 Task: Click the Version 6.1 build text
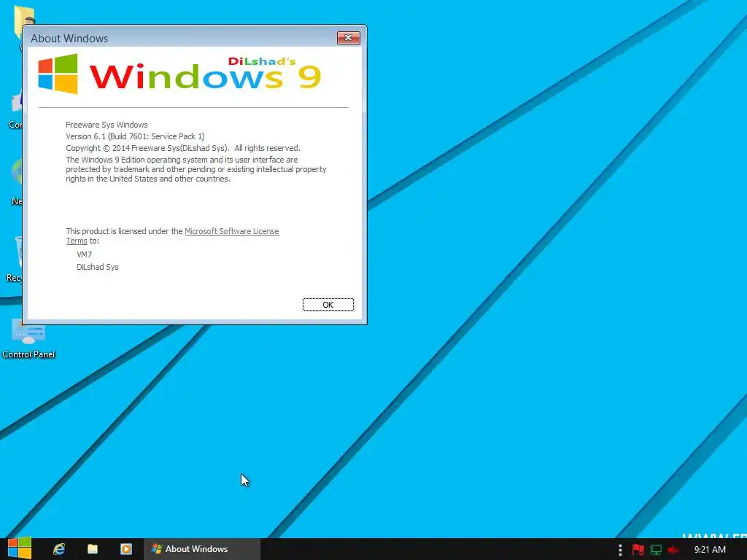point(135,136)
